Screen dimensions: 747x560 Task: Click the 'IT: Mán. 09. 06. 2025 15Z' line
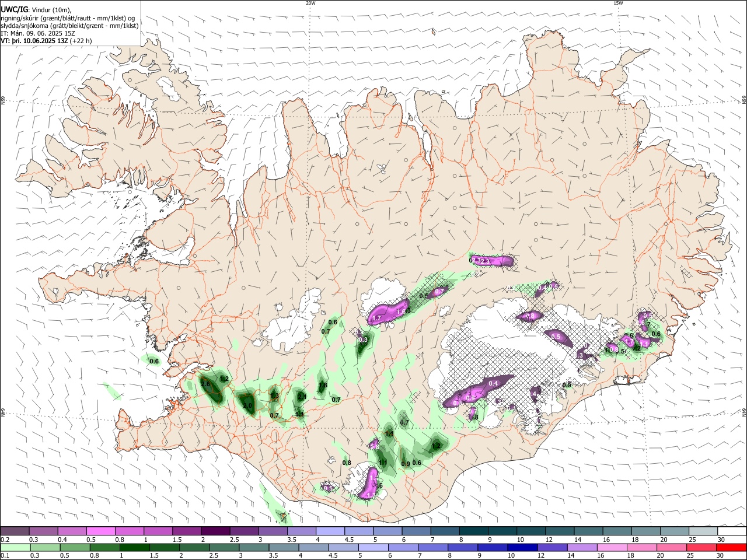38,33
